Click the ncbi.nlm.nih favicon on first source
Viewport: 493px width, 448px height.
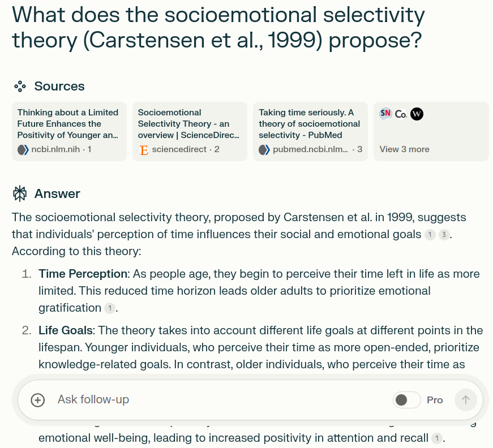pos(23,150)
